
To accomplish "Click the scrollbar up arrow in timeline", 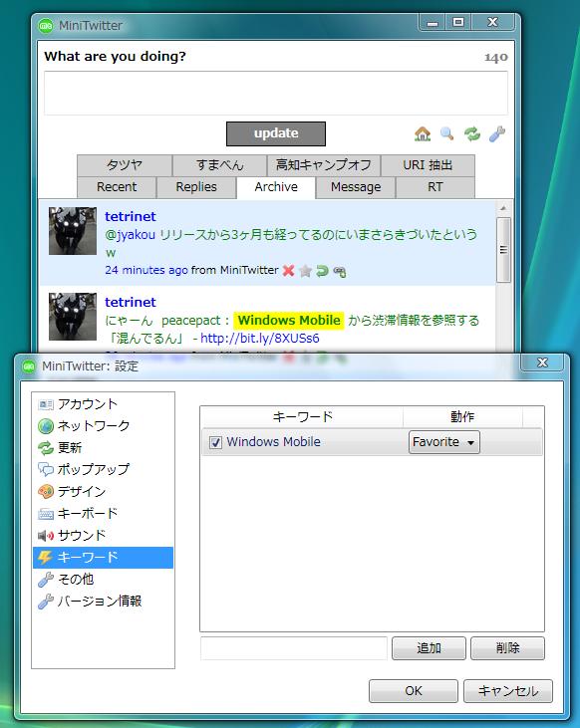I will (503, 208).
